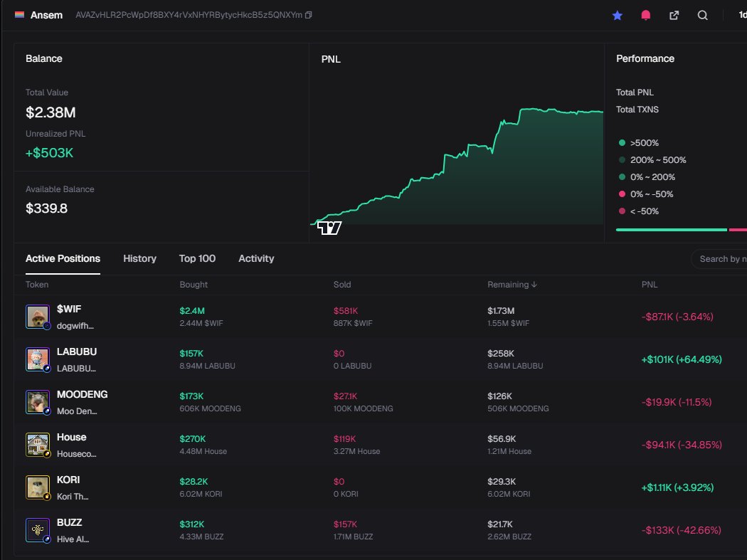Switch to the History tab

point(139,258)
